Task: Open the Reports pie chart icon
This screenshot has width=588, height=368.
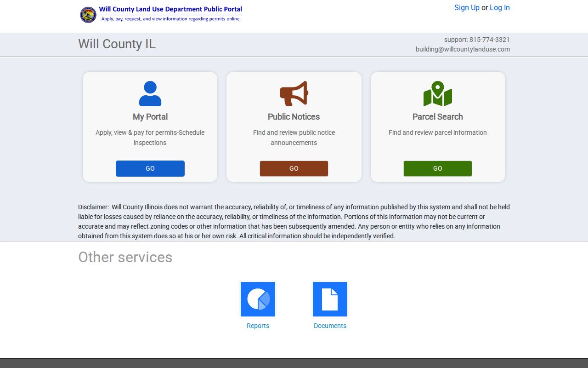Action: tap(258, 299)
